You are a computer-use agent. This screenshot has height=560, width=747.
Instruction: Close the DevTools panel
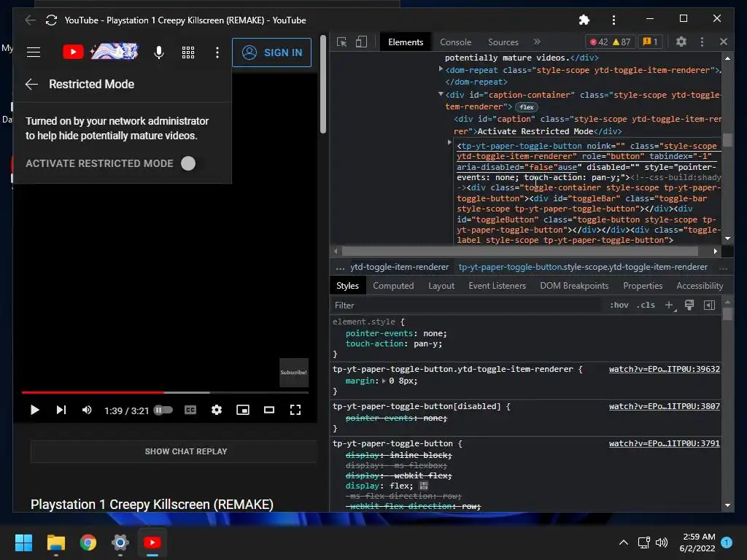tap(724, 42)
